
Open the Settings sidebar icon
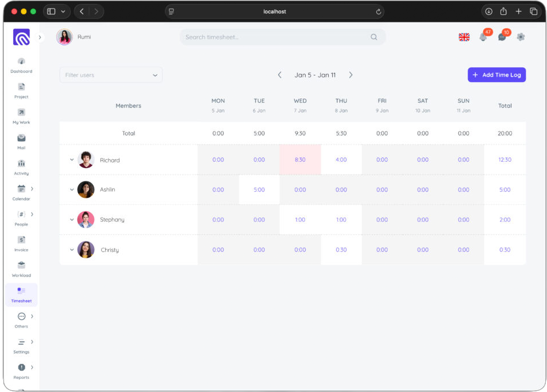click(x=21, y=342)
